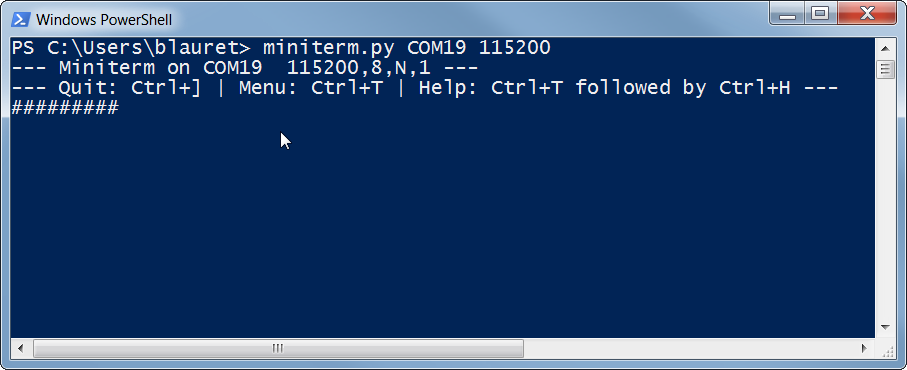Click the horizontal scrollbar left arrow
The image size is (907, 370).
tap(21, 349)
